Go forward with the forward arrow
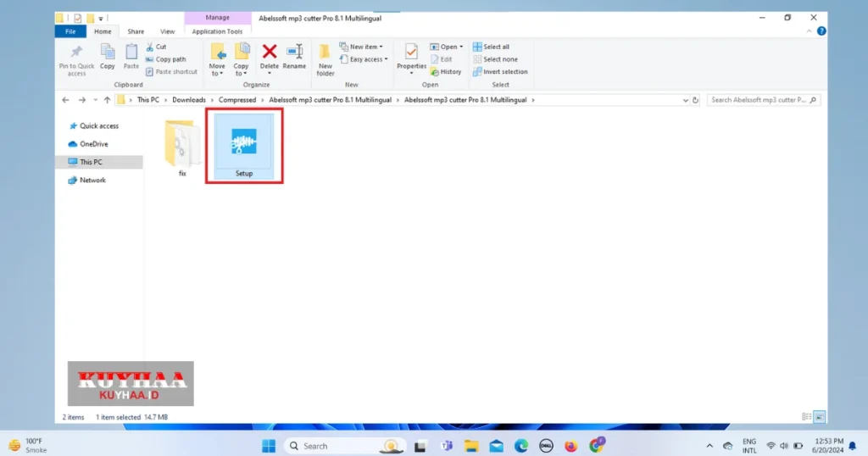This screenshot has height=456, width=868. point(82,100)
